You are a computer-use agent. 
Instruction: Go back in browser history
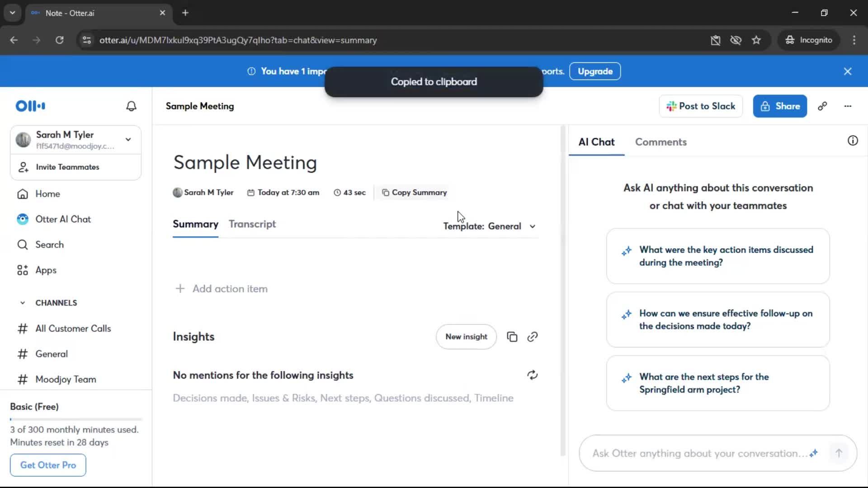click(14, 40)
